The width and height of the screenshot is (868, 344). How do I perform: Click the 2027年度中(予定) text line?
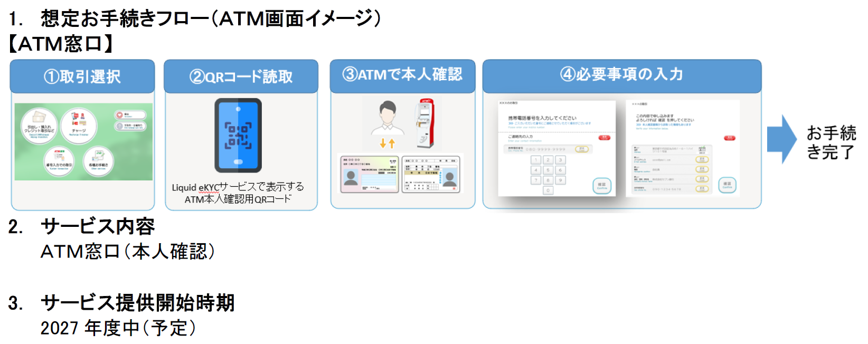[119, 328]
